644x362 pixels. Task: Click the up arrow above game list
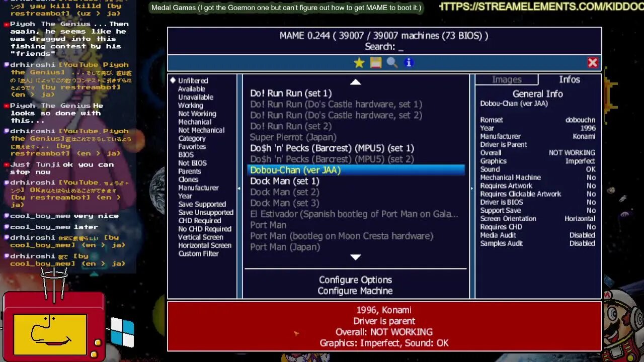tap(356, 82)
